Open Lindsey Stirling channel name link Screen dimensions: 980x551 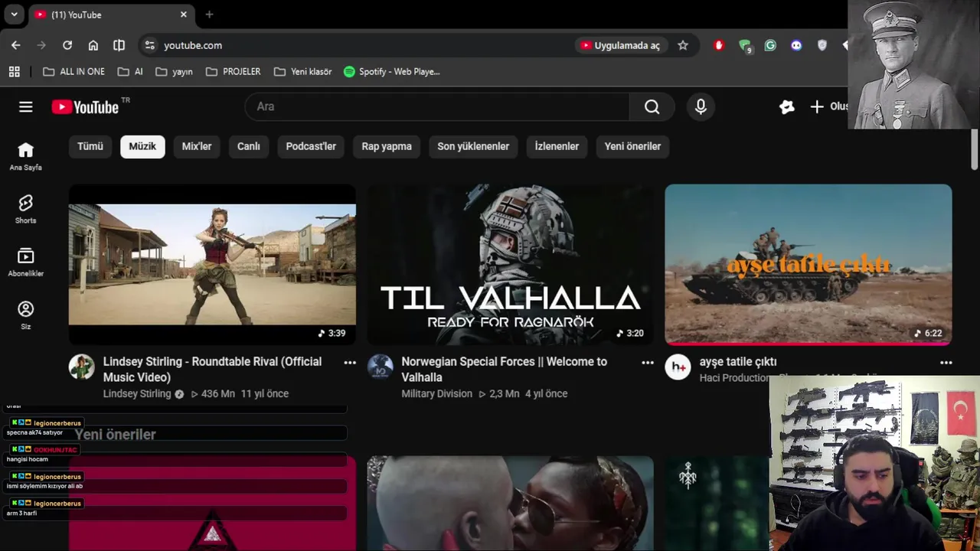pyautogui.click(x=137, y=394)
